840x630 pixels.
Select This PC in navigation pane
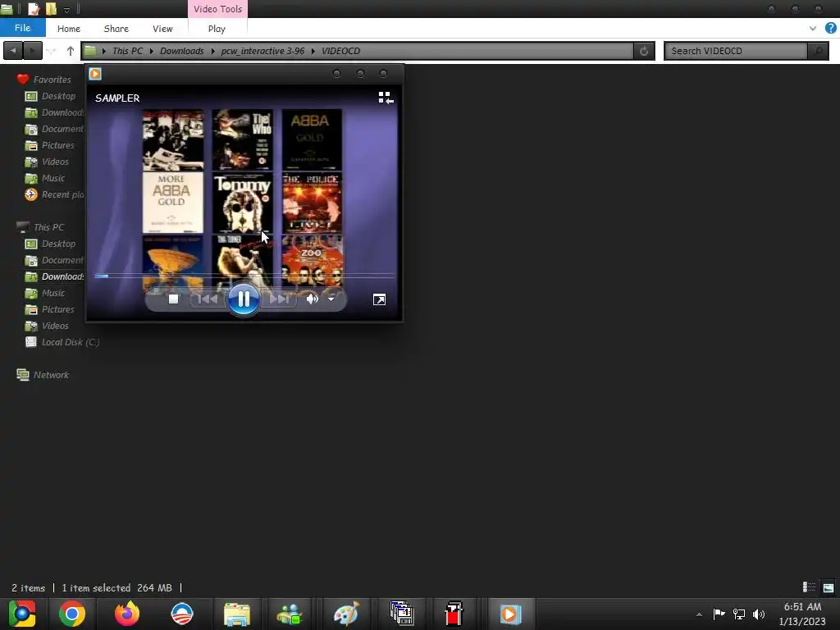48,227
